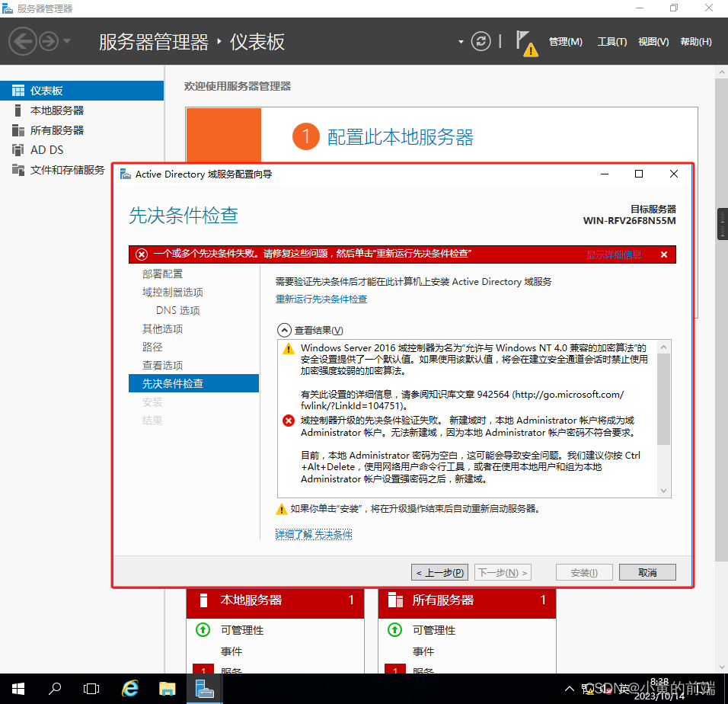
Task: Open the Windows Start menu
Action: [x=18, y=689]
